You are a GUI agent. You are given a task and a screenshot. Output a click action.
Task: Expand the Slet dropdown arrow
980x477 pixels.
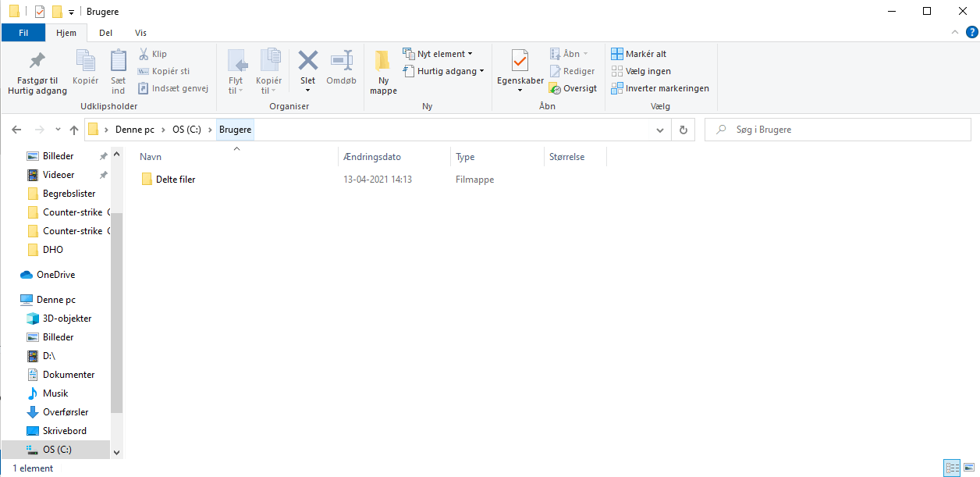pyautogui.click(x=308, y=91)
